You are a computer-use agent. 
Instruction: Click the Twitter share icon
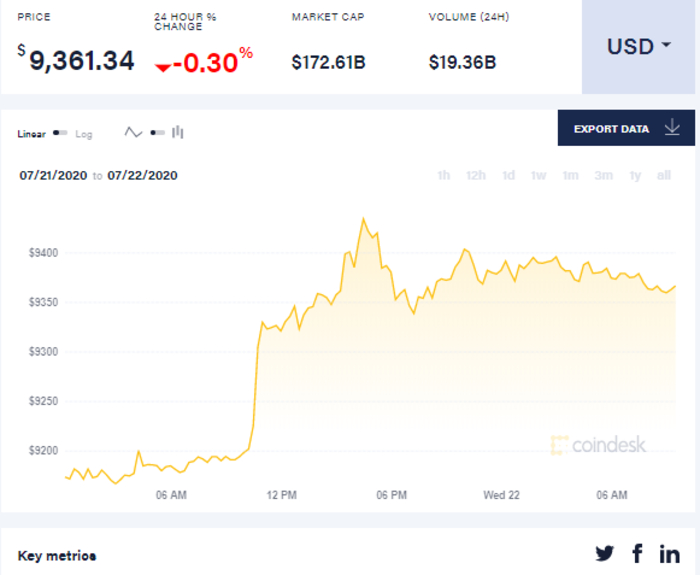pyautogui.click(x=605, y=553)
